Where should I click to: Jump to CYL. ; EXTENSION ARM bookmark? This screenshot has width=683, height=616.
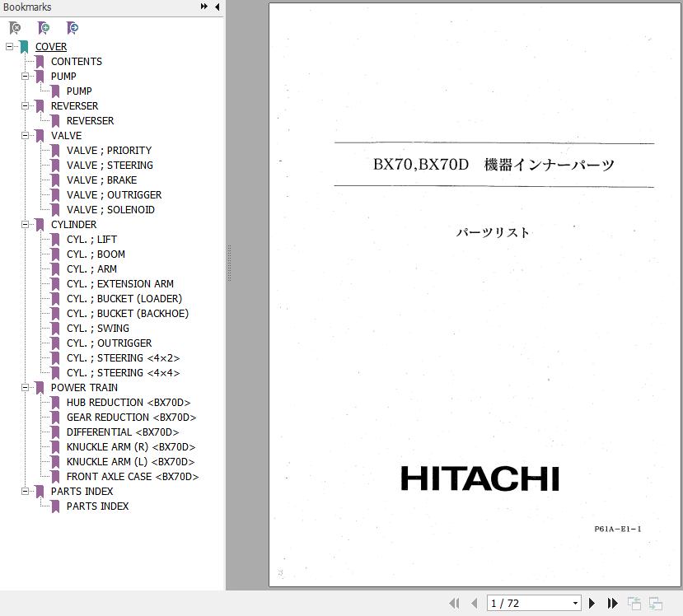click(119, 284)
